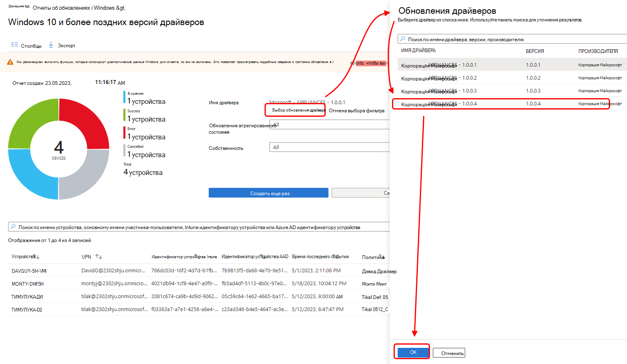Click timestamp 5/12/2023, 6:47:47 PM
The image size is (627, 364).
[318, 309]
